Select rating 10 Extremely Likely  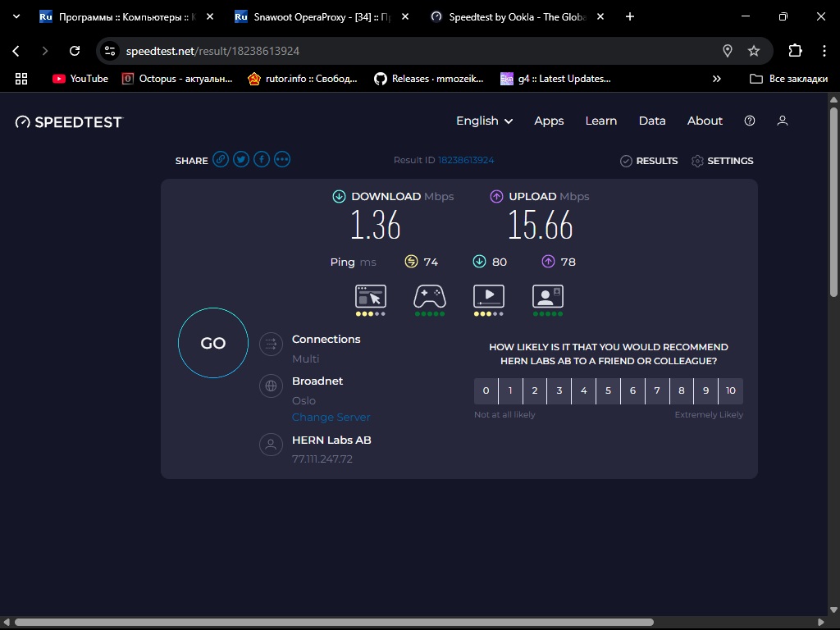click(x=731, y=391)
